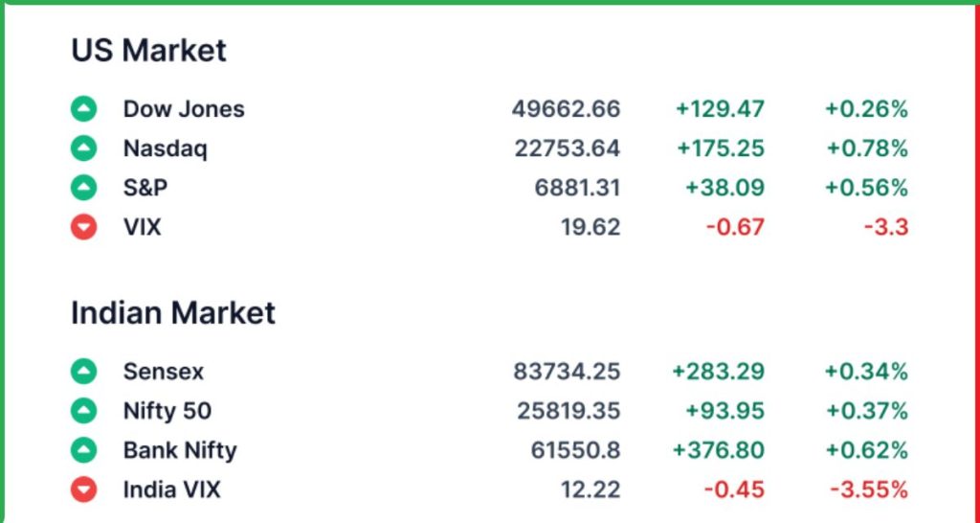The height and width of the screenshot is (523, 980).
Task: Click the S&P value 6881.31
Action: 577,188
